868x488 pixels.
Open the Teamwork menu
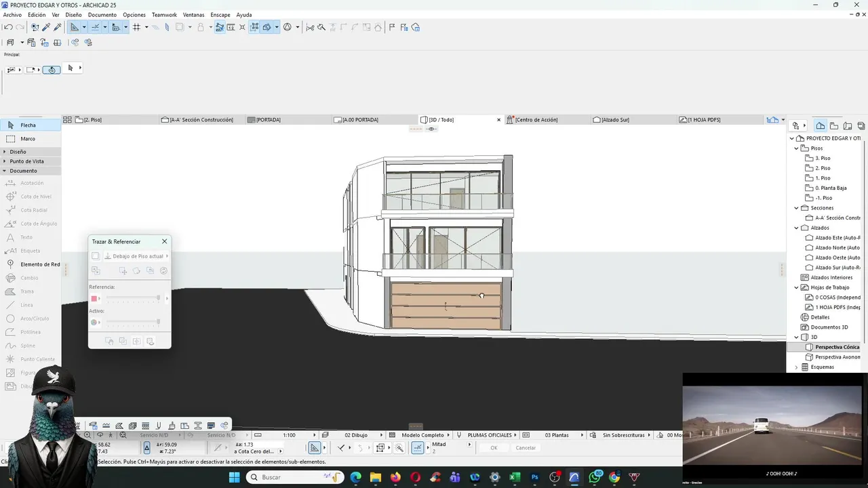(164, 15)
